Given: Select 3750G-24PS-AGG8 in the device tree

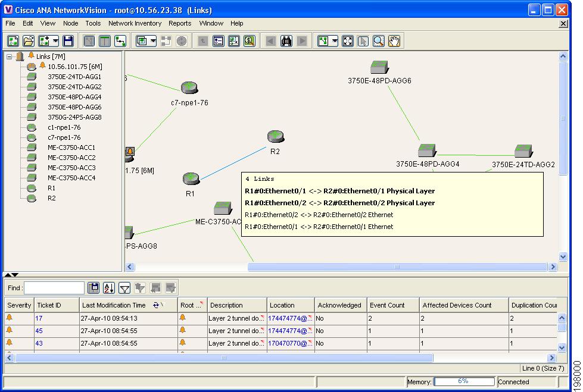Looking at the screenshot, I should pyautogui.click(x=74, y=117).
